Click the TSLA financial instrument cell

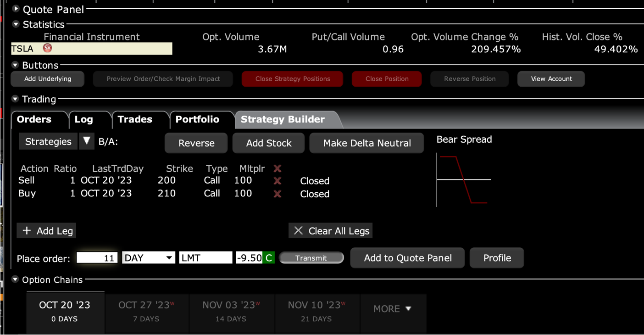[92, 49]
